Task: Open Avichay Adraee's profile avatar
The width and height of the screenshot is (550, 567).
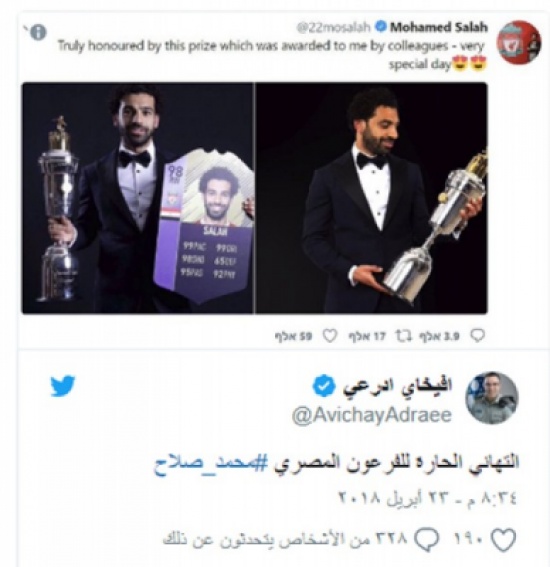Action: coord(491,398)
